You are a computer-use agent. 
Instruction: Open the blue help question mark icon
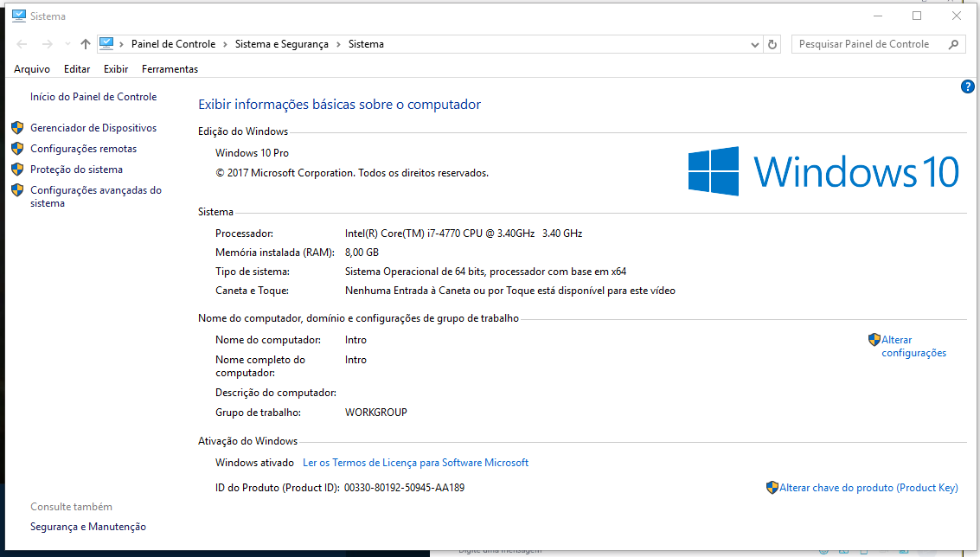coord(968,86)
